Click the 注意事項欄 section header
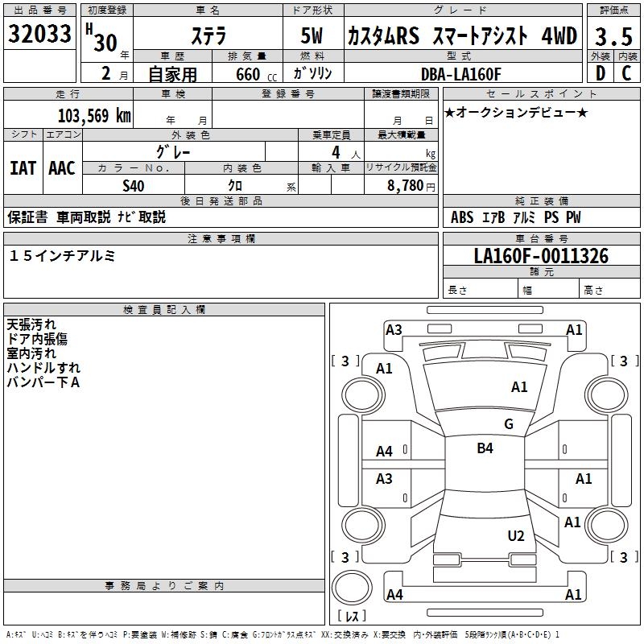 click(221, 238)
